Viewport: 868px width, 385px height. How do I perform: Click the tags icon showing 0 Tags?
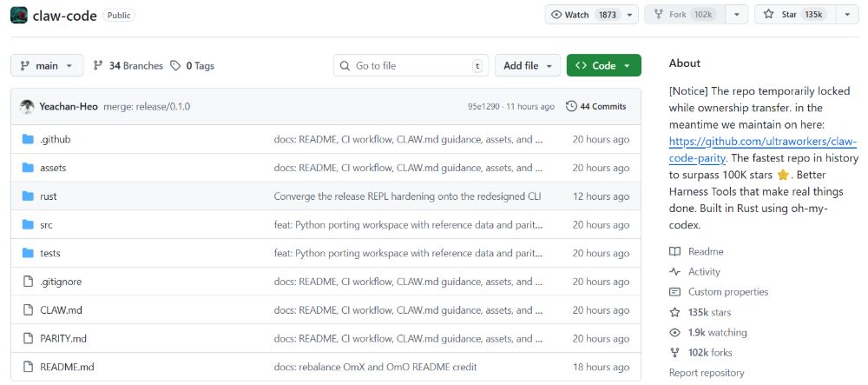(x=175, y=65)
